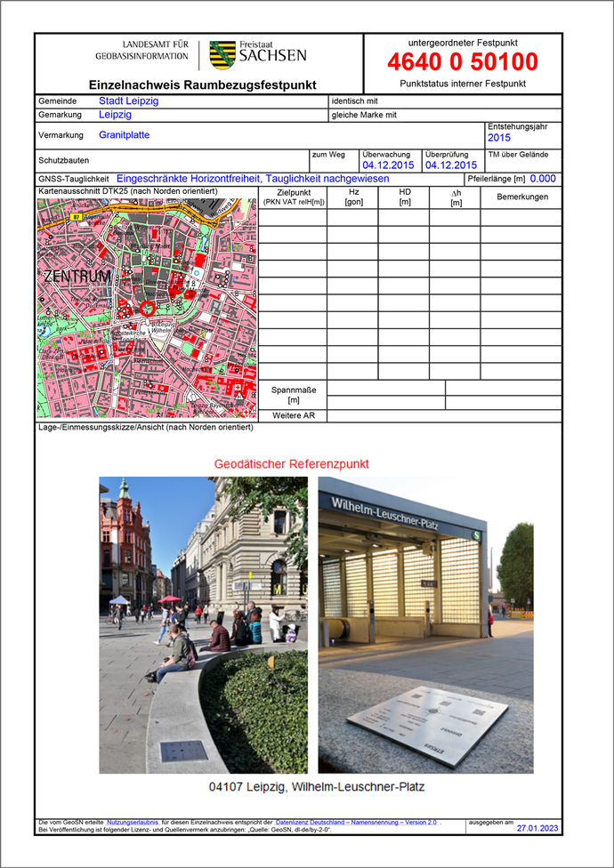Click the Gemeinde value Stadt Leipzig
This screenshot has height=868, width=614.
click(x=129, y=101)
